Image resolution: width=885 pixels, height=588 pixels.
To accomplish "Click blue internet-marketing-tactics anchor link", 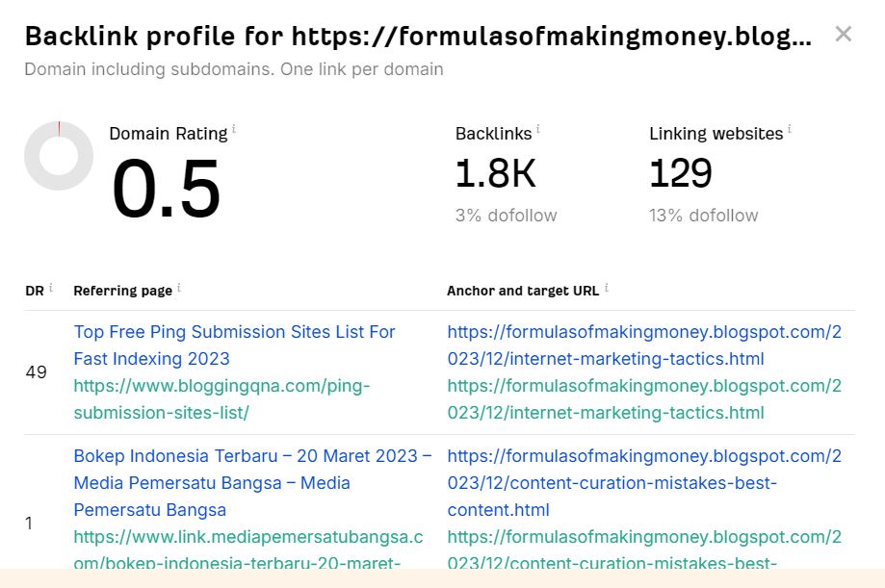I will (x=643, y=345).
